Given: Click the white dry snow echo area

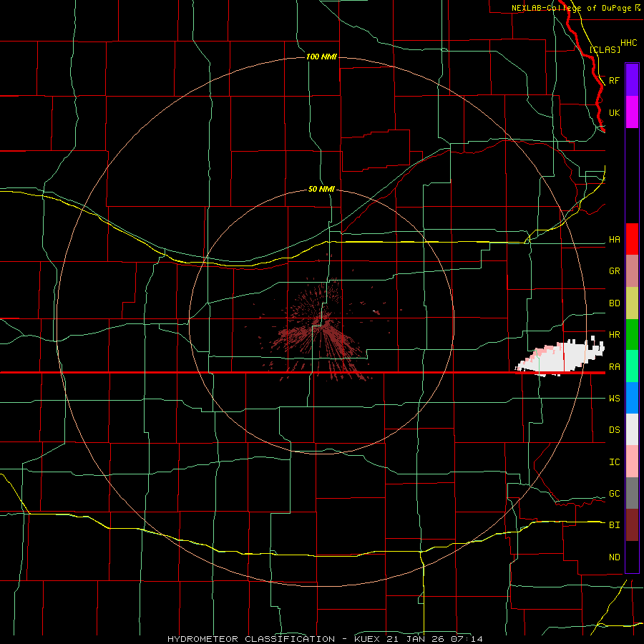Looking at the screenshot, I should 560,356.
